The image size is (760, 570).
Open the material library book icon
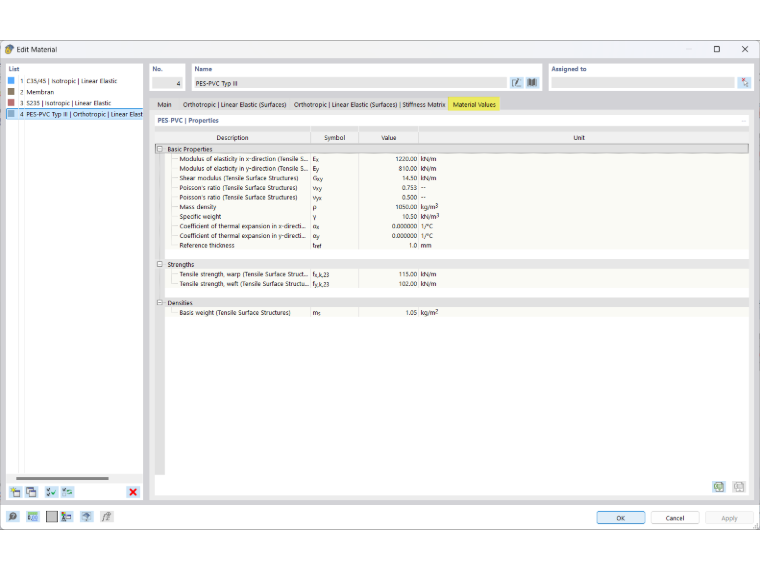[532, 83]
